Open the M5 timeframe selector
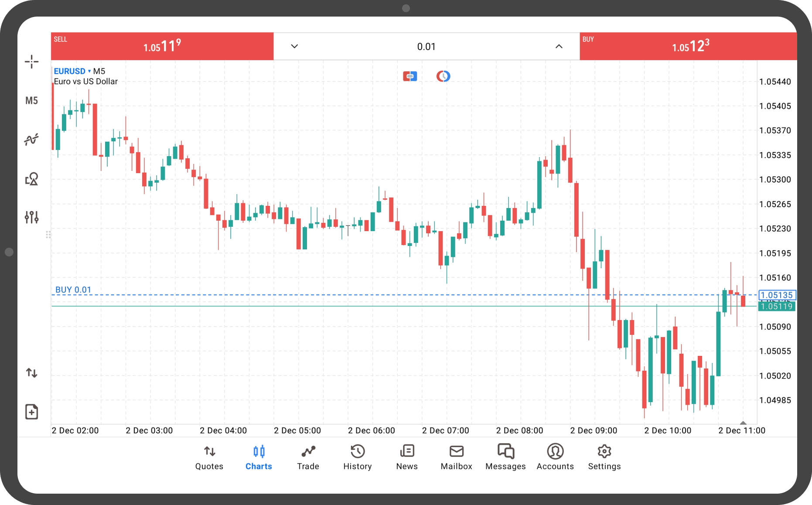The height and width of the screenshot is (505, 812). 31,101
